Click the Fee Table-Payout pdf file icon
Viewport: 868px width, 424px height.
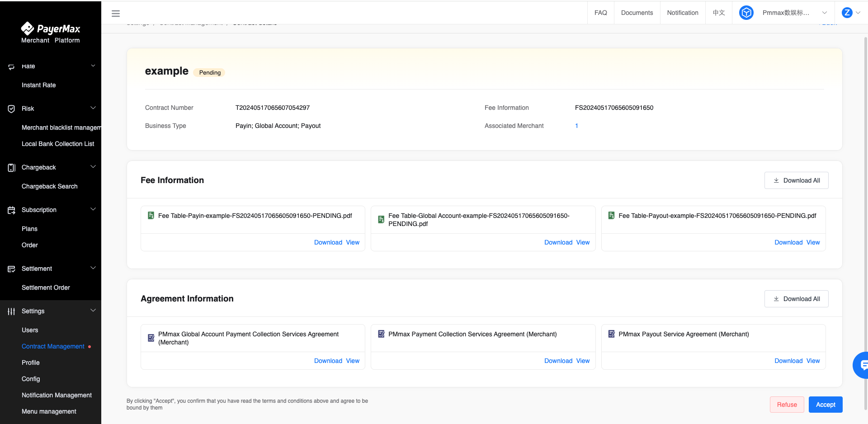coord(611,216)
